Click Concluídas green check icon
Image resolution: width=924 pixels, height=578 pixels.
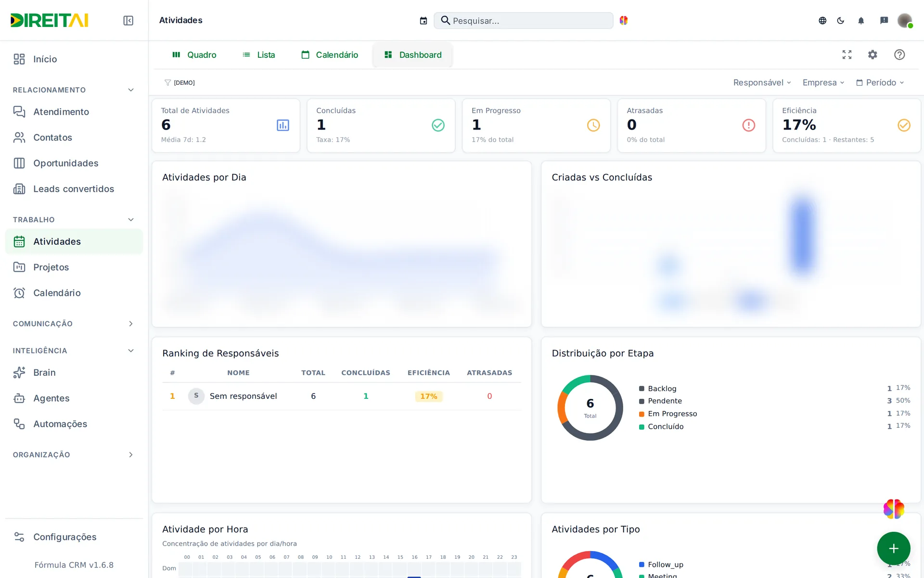[438, 125]
